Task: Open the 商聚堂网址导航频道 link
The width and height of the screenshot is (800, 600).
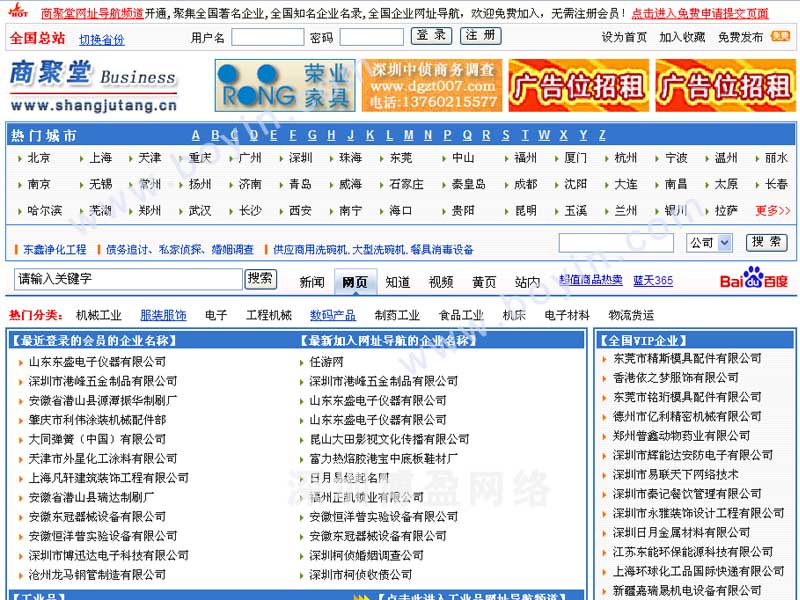Action: (x=92, y=13)
